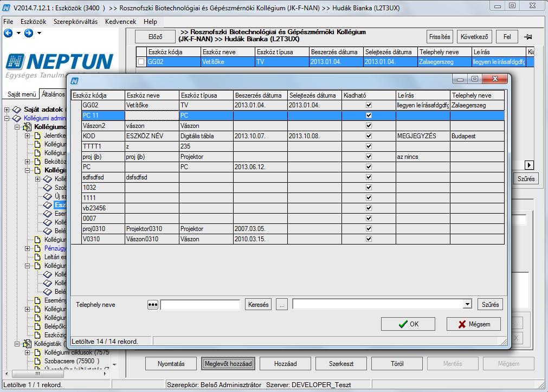This screenshot has height=392, width=548.
Task: Click the Nyomtatás button
Action: pyautogui.click(x=171, y=364)
